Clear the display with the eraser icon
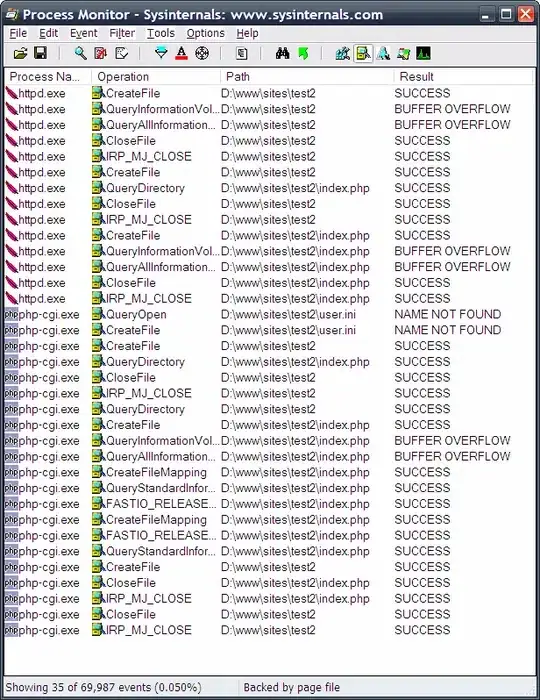Viewport: 540px width, 700px height. click(121, 54)
